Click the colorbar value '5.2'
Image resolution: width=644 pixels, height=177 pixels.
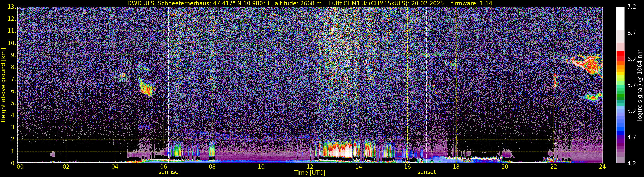(632, 111)
